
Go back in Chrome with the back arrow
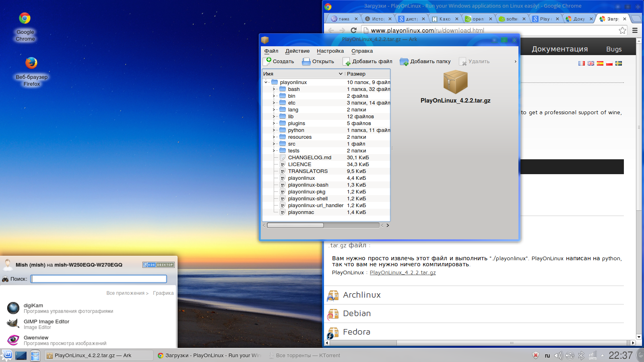click(x=331, y=30)
